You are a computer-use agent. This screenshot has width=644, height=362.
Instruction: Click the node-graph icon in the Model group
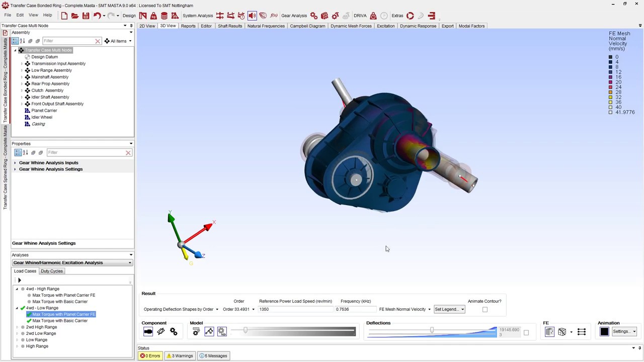(x=209, y=331)
